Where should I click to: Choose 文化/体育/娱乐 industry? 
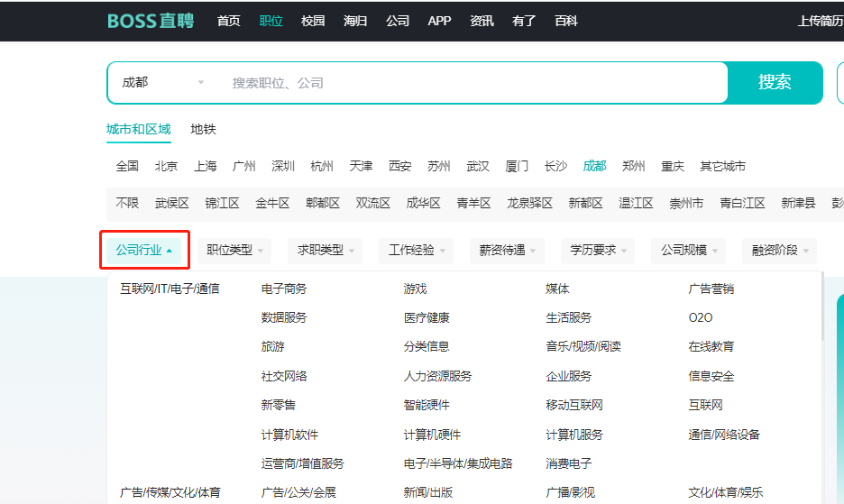(x=726, y=492)
